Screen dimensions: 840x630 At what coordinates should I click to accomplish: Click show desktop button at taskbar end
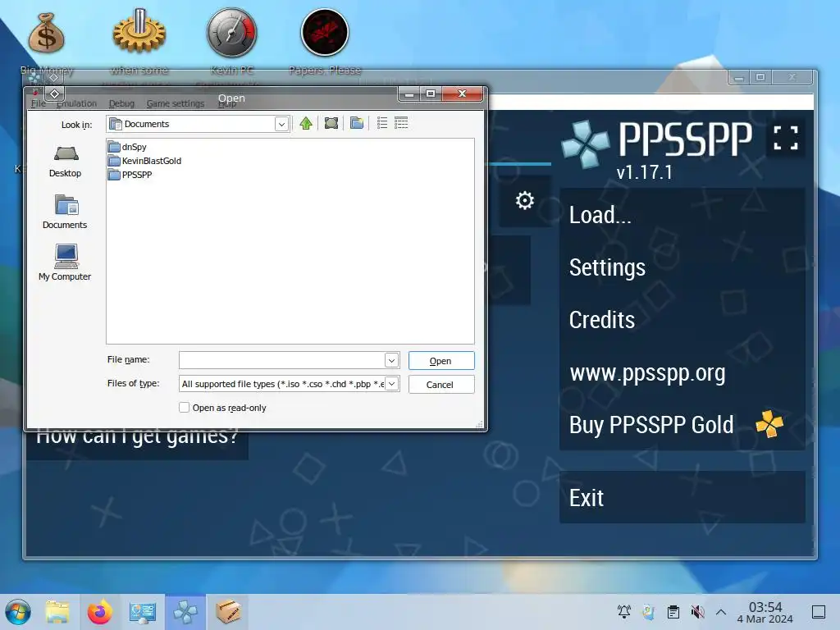point(819,612)
